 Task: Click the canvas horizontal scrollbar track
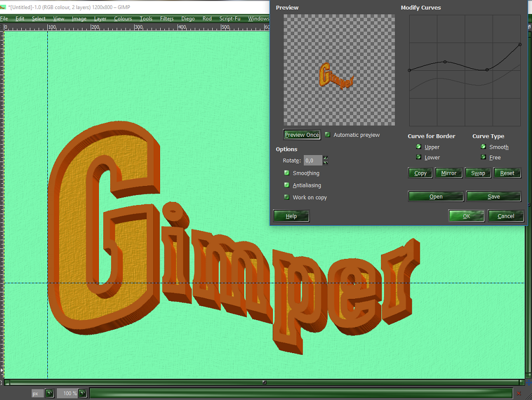point(264,382)
